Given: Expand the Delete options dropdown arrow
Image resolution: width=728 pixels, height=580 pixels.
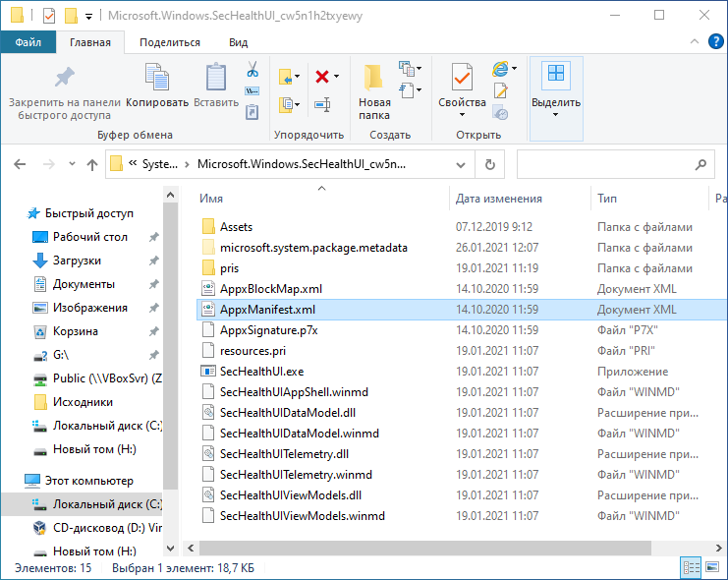Looking at the screenshot, I should (x=337, y=77).
